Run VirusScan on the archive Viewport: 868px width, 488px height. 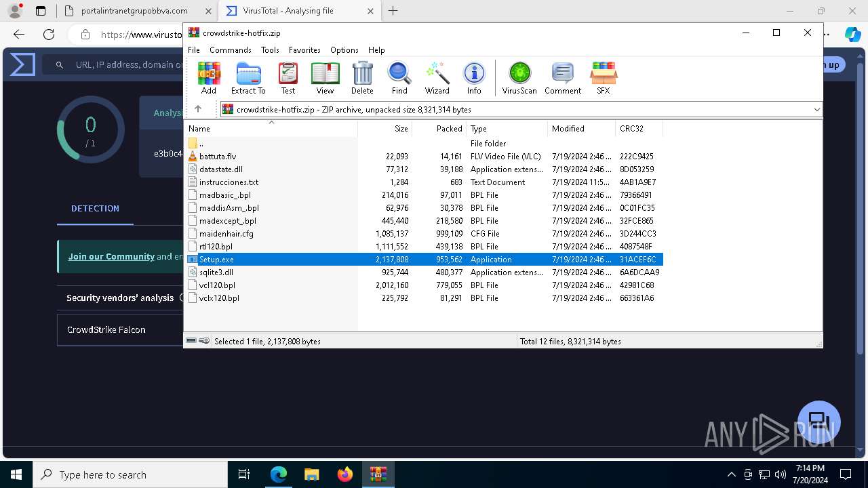(x=519, y=78)
